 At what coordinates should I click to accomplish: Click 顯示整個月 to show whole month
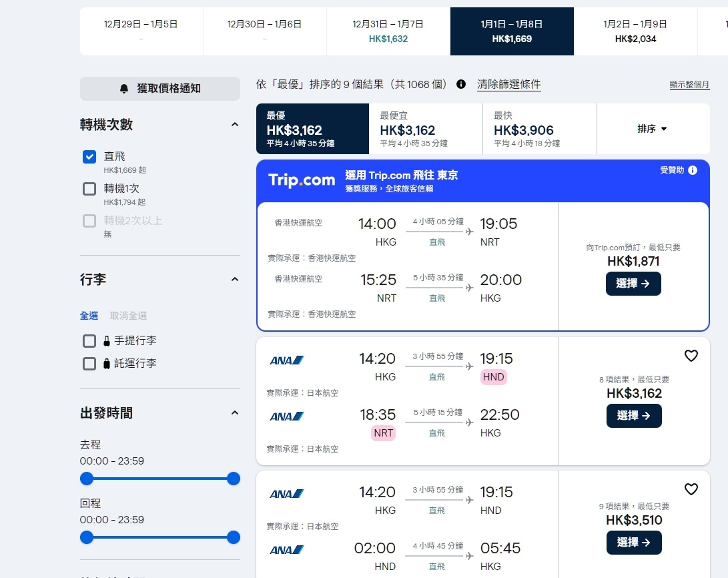(x=689, y=85)
